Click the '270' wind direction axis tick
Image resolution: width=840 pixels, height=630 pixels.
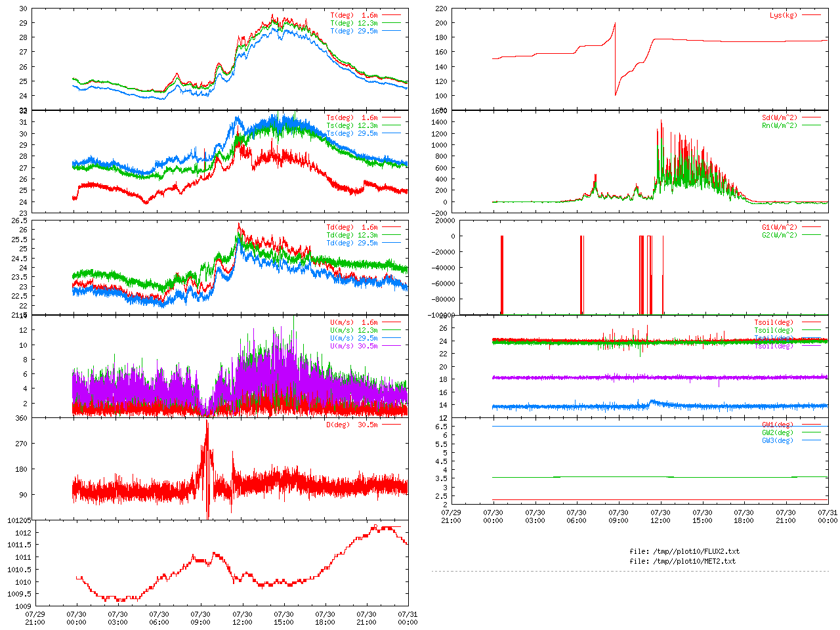[x=21, y=444]
